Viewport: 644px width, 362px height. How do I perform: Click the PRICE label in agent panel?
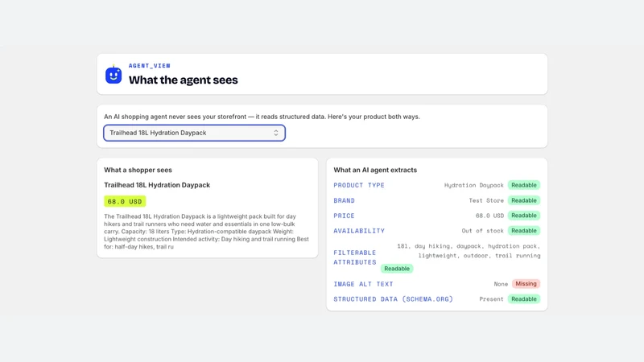click(x=344, y=216)
